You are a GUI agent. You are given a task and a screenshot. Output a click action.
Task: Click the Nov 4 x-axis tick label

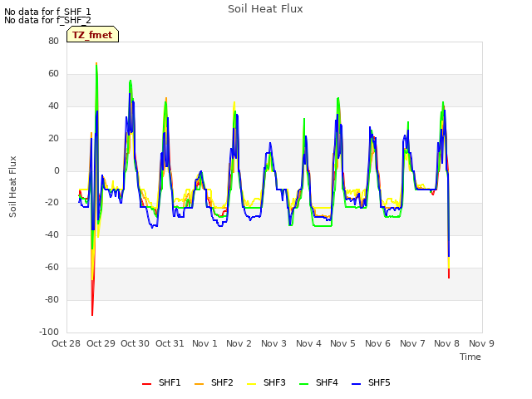pyautogui.click(x=308, y=343)
